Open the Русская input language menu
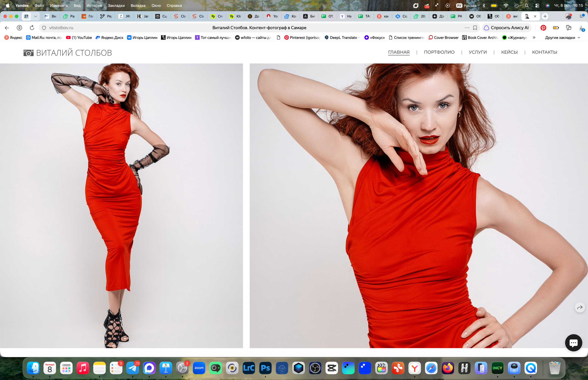Image resolution: width=588 pixels, height=380 pixels. tap(466, 6)
